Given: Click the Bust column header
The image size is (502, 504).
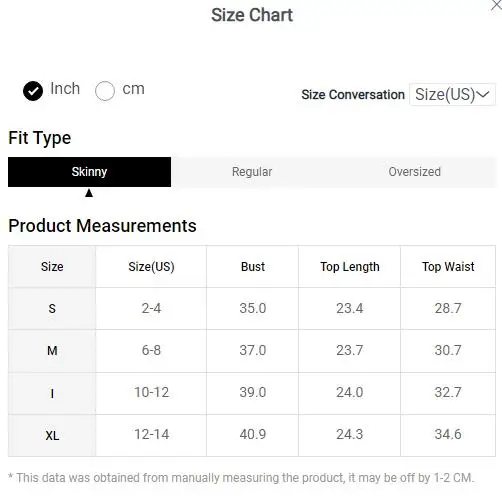Looking at the screenshot, I should [x=253, y=267].
